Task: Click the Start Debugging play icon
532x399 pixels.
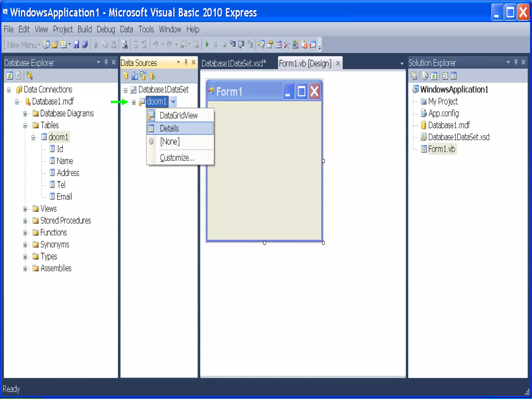Action: tap(207, 44)
